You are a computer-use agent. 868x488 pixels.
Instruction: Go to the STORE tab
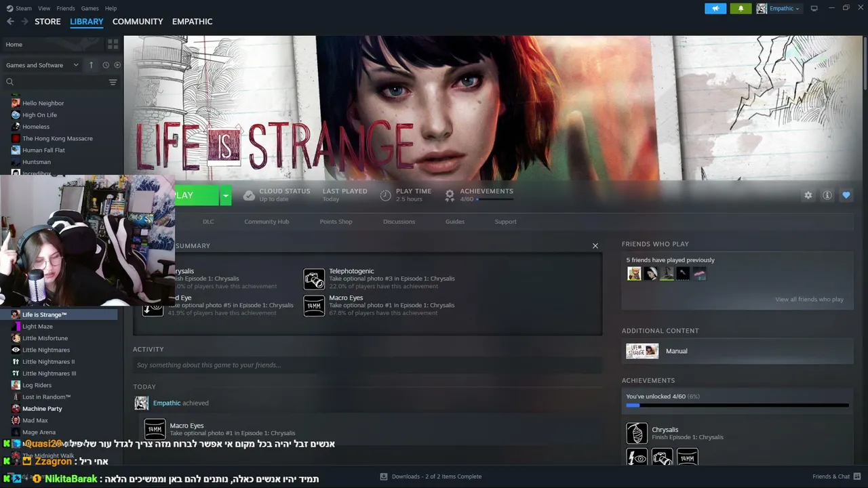(47, 22)
